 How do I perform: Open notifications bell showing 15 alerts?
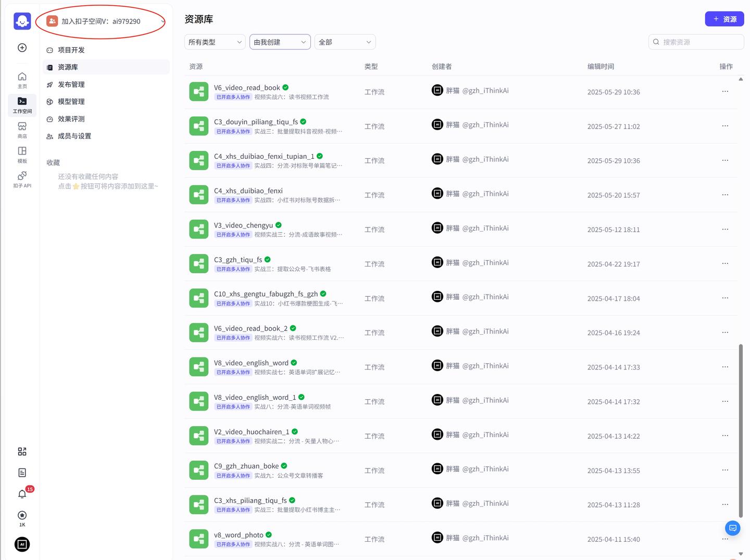[x=22, y=493]
